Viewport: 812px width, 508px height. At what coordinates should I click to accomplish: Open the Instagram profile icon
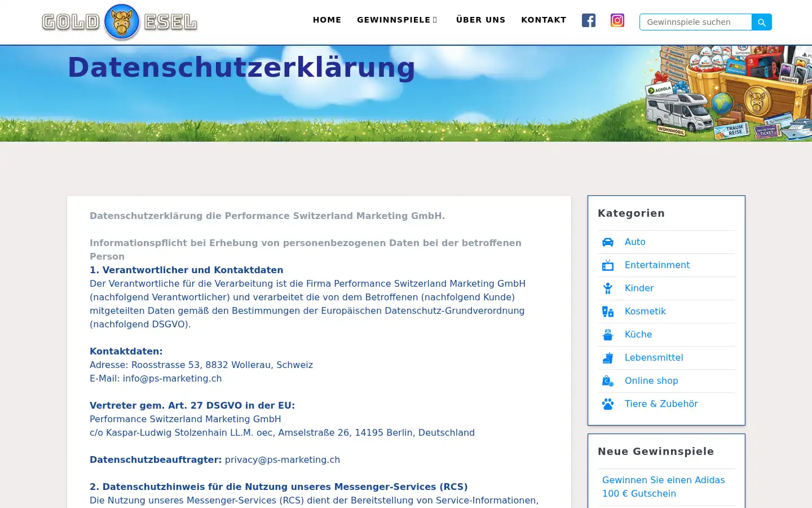pos(617,20)
